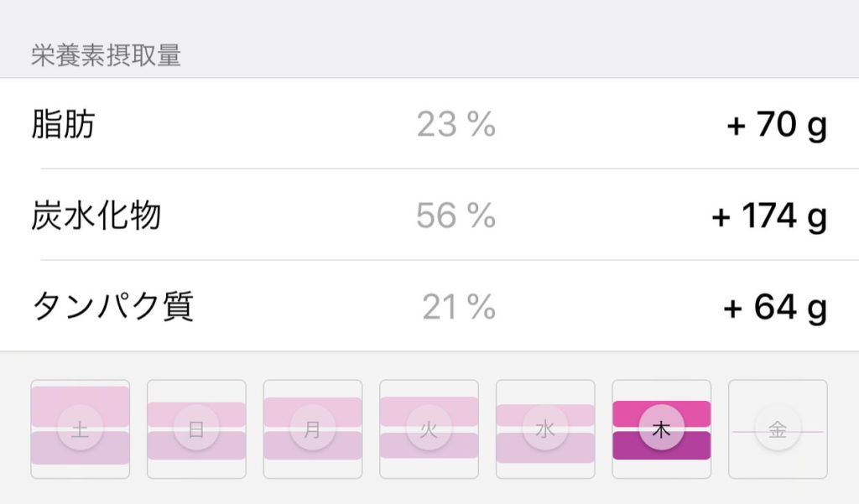Tap the + 174 g carbohydrate amount

[x=768, y=216]
